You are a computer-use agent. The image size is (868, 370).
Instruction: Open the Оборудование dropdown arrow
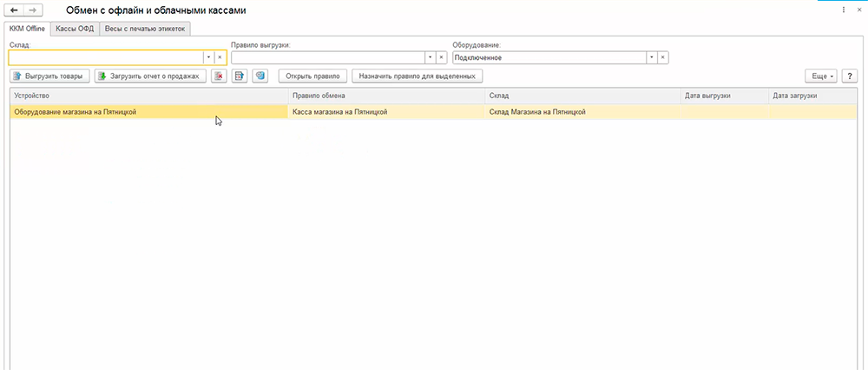[650, 57]
